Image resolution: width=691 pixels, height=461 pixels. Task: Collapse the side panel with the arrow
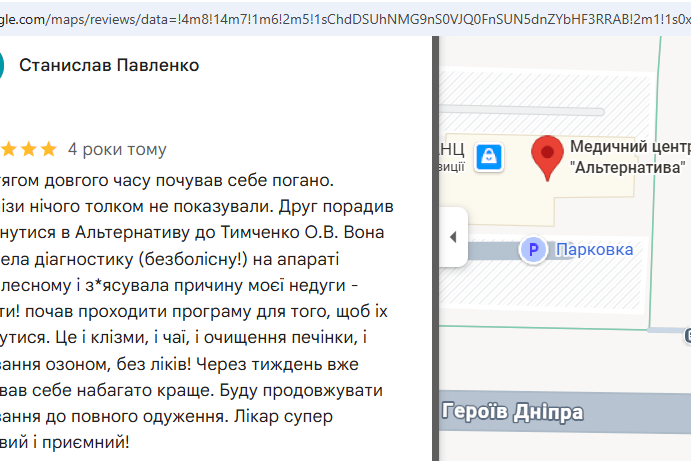(453, 237)
